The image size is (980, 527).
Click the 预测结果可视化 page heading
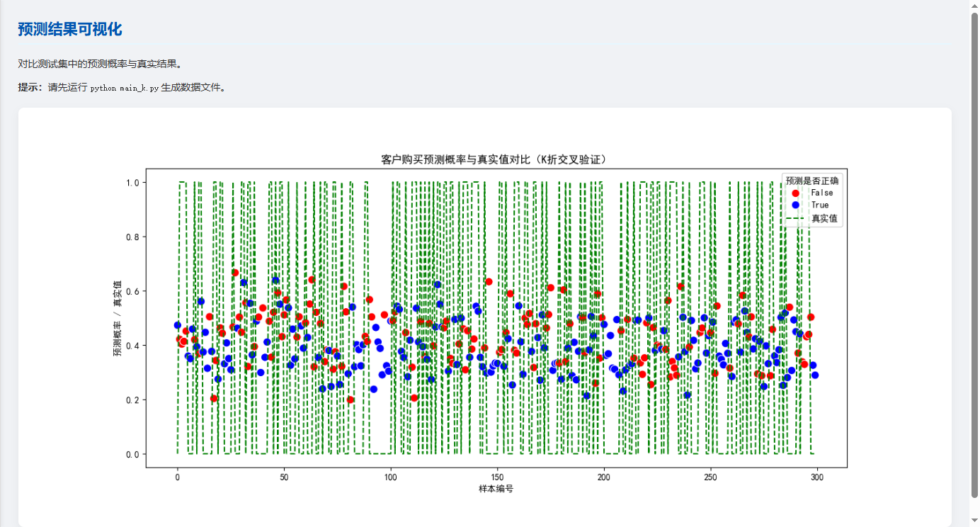(x=70, y=30)
